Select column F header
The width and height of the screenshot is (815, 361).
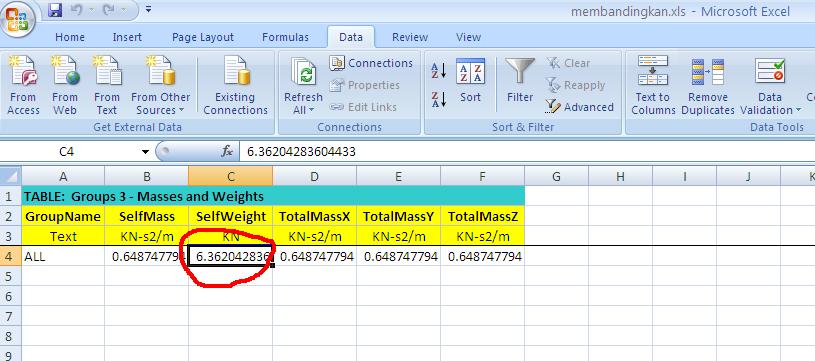click(x=482, y=177)
